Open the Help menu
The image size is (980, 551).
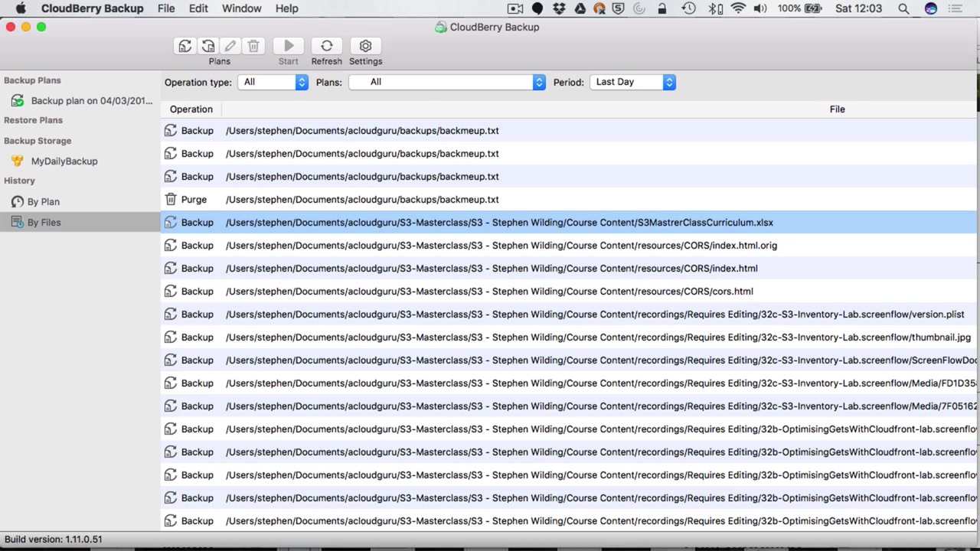pyautogui.click(x=286, y=8)
